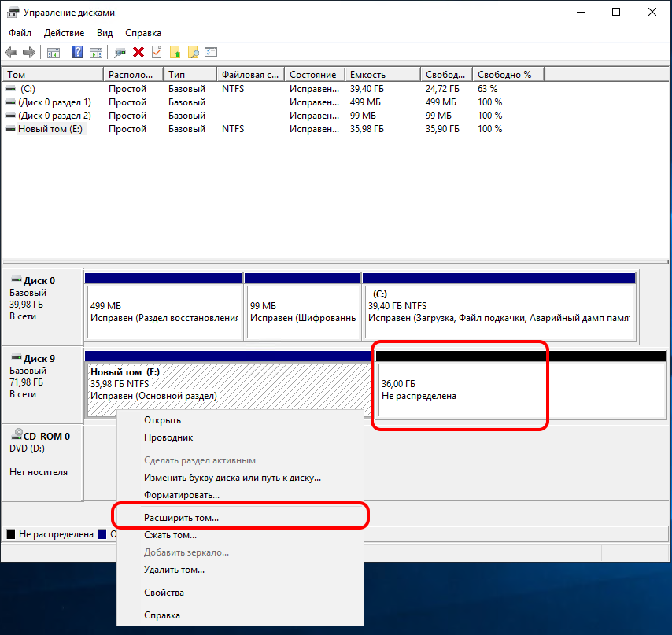The width and height of the screenshot is (672, 635).
Task: Select the (C:) 39,40 ГБ NTFS partition block
Action: point(500,307)
